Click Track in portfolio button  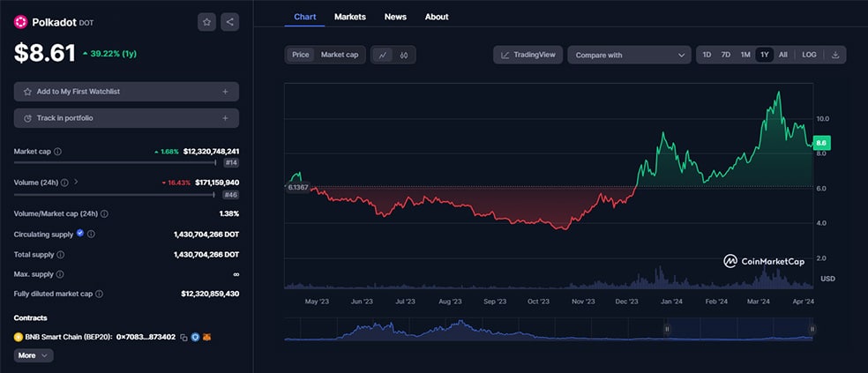126,118
